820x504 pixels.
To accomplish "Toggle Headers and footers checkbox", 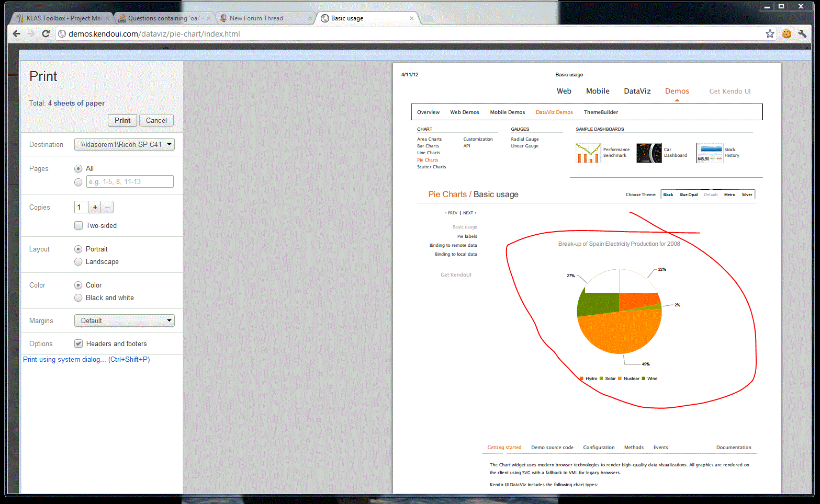I will [78, 343].
